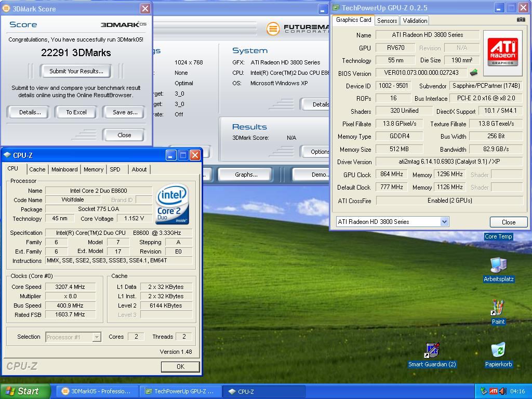The width and height of the screenshot is (532, 399).
Task: Switch to the SPD tab in CPU-Z
Action: [x=115, y=169]
